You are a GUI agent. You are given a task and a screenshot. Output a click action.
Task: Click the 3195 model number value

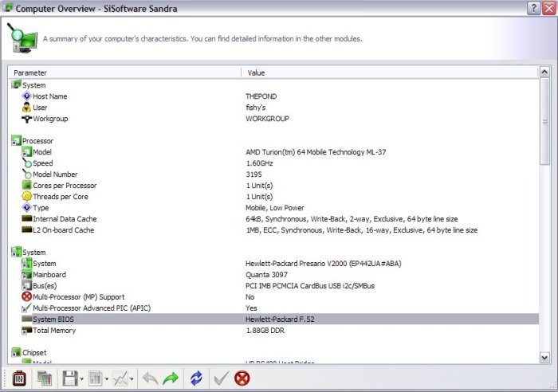click(253, 174)
